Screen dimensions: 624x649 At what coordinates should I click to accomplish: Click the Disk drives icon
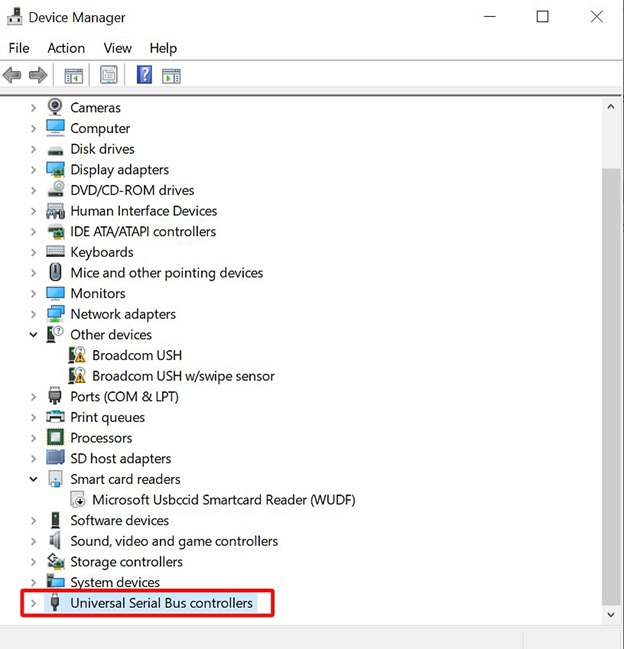[x=55, y=151]
